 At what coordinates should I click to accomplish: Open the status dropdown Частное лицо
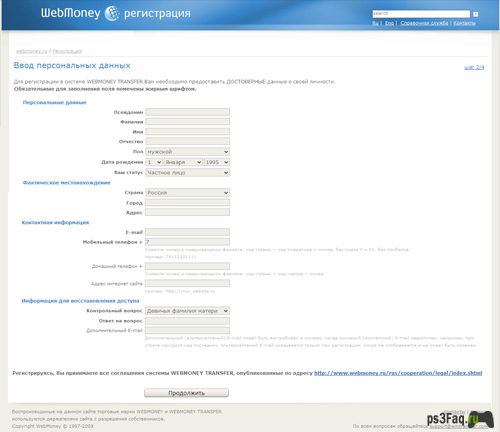(x=188, y=173)
